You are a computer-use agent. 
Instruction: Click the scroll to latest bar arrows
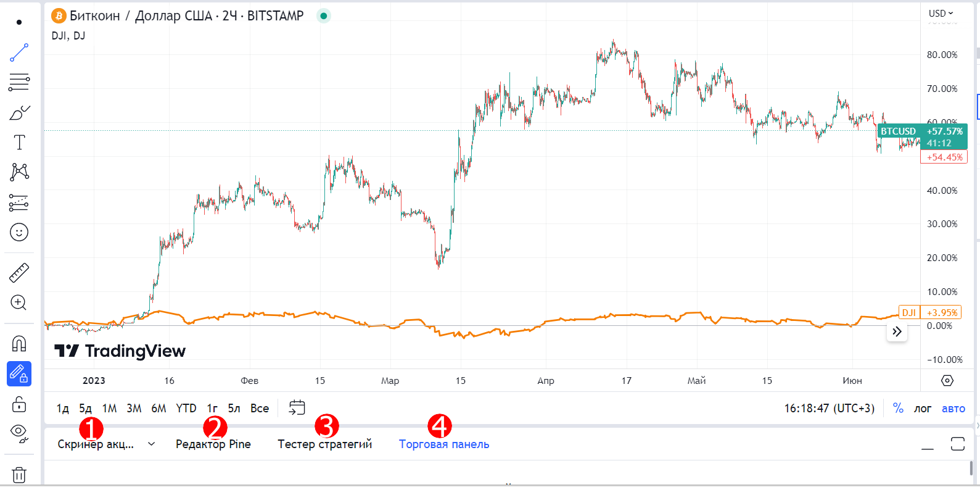(x=897, y=332)
